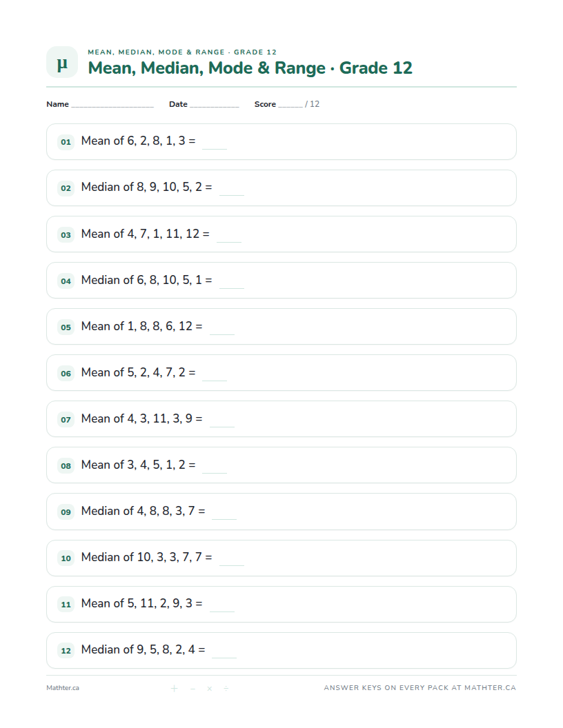The width and height of the screenshot is (563, 728).
Task: Click answer blank for Median of 8, 9, 10, 5, 2
Action: [231, 194]
